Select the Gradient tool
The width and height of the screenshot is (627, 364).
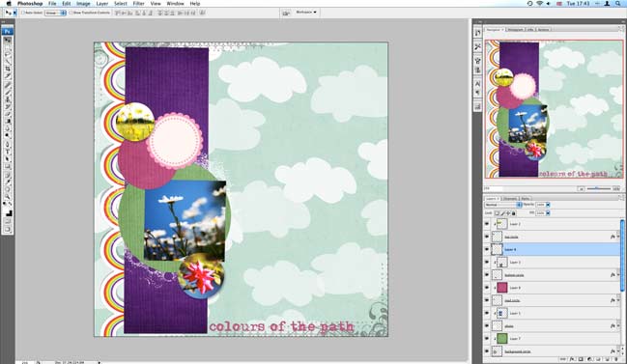click(8, 122)
